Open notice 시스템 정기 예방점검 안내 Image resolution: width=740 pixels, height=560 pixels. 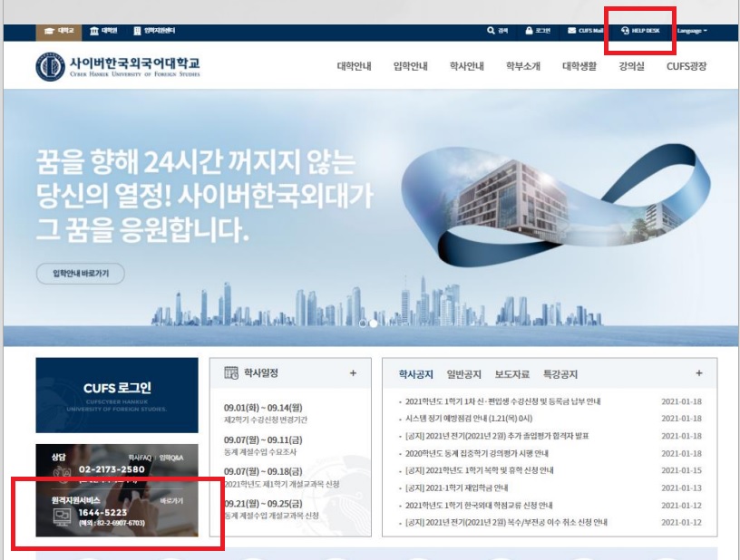(x=469, y=419)
